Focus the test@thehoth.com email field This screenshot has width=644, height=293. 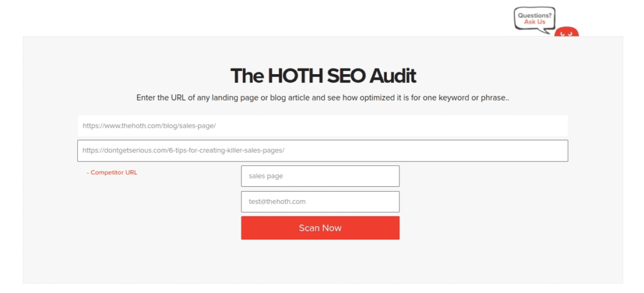[320, 202]
